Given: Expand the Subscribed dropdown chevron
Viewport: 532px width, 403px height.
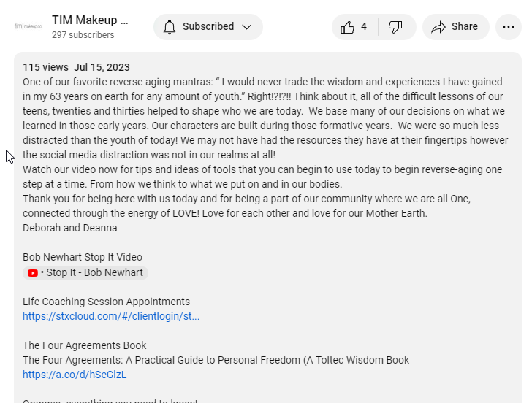Looking at the screenshot, I should point(246,27).
